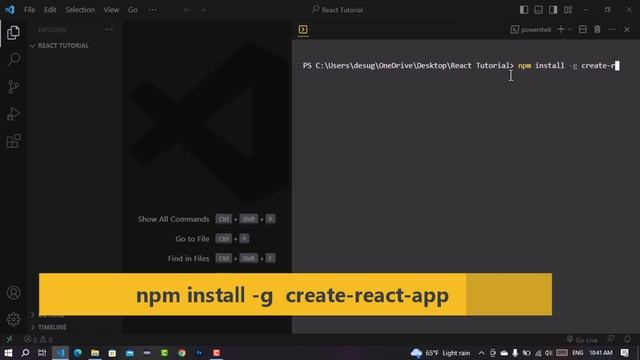Open Photoshop from the taskbar

[x=199, y=353]
